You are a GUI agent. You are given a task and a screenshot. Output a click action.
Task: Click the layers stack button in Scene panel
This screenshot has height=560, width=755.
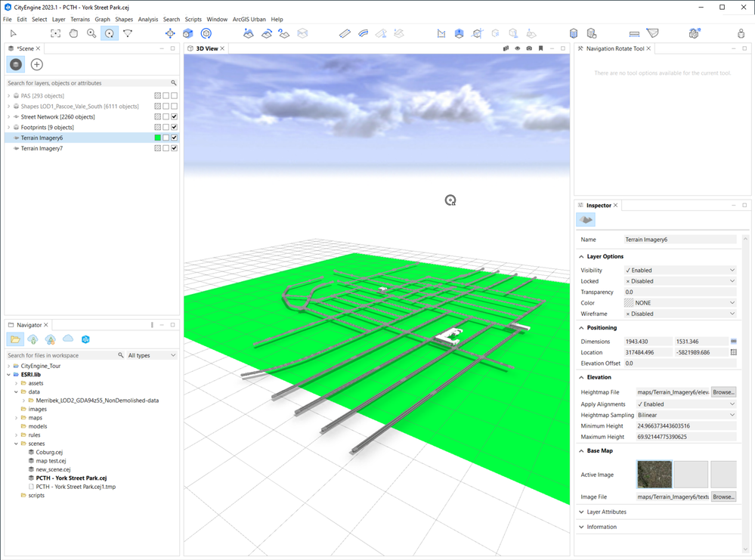(16, 64)
